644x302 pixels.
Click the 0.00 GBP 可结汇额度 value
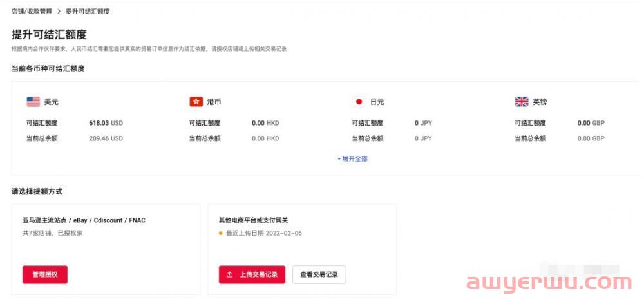(x=591, y=123)
